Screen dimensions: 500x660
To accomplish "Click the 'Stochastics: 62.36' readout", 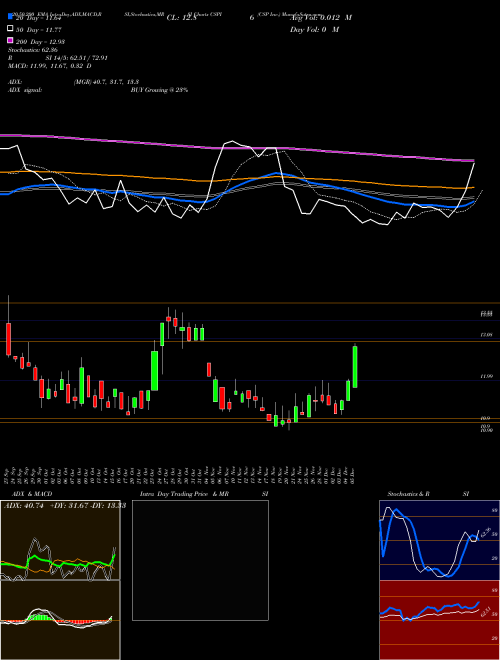I will [33, 50].
